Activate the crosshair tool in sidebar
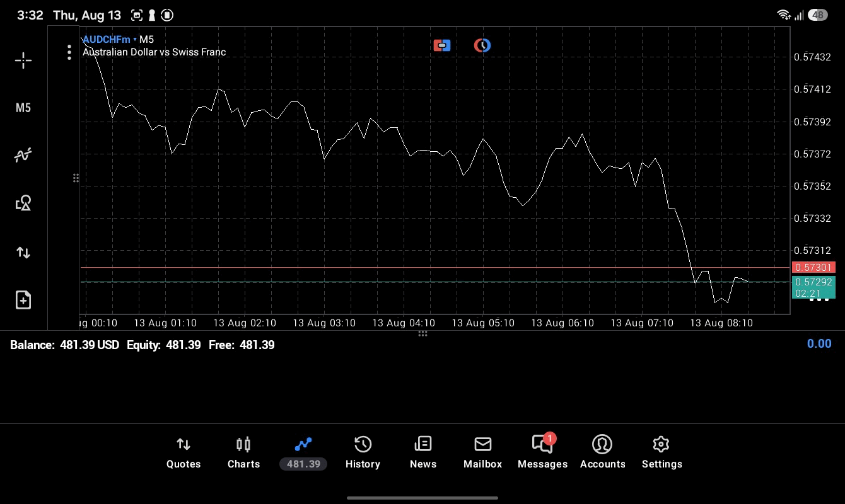 click(x=23, y=60)
